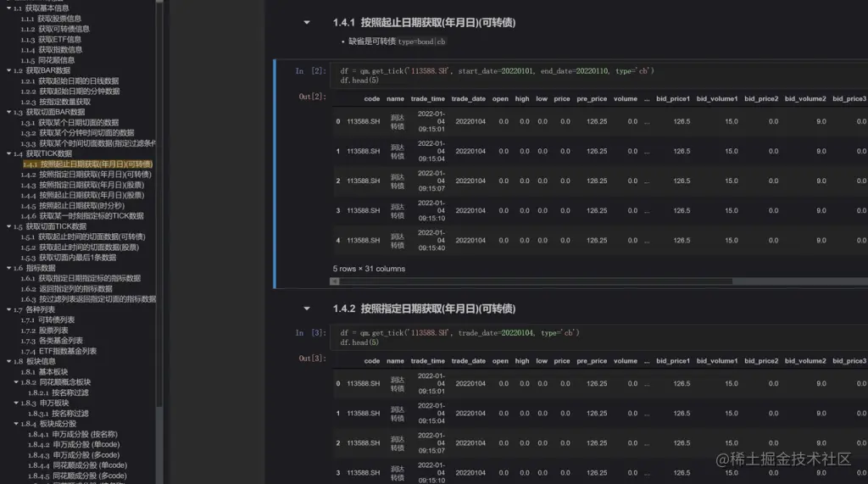
Task: Open TOC entry 1.1.2 获取可转债信息
Action: (55, 29)
